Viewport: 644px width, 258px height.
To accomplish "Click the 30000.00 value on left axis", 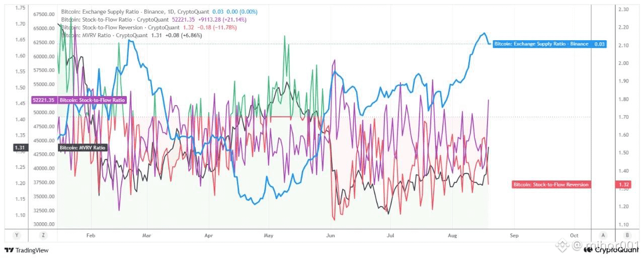I will [x=44, y=224].
